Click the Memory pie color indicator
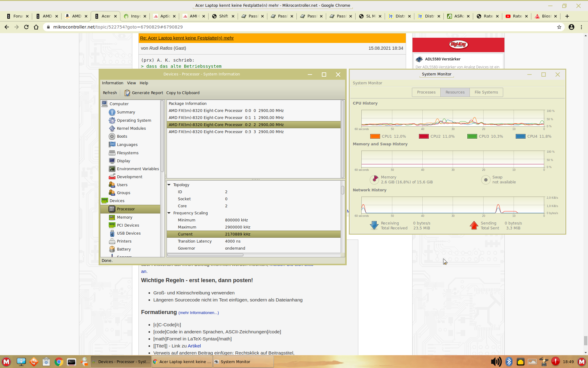 click(x=374, y=180)
